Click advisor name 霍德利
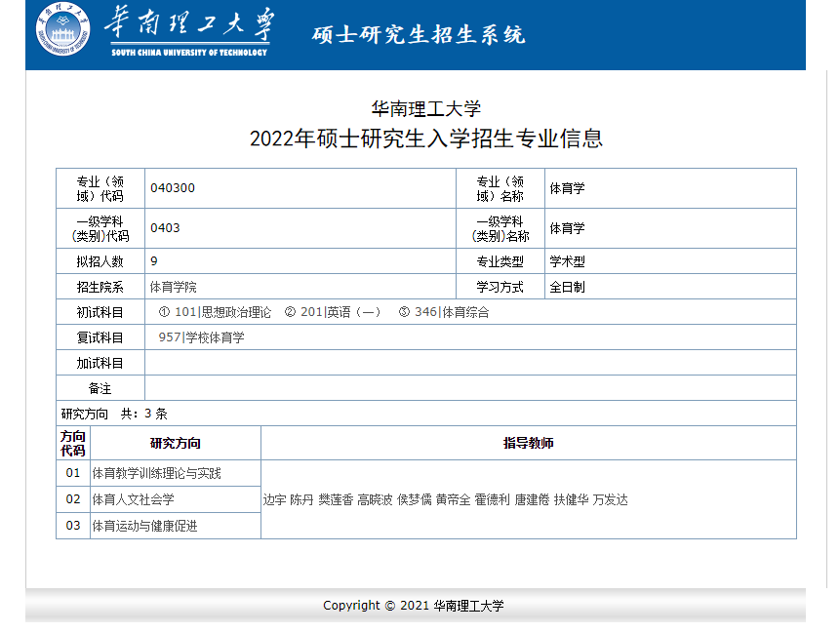Viewport: 840px width, 633px height. [x=493, y=499]
